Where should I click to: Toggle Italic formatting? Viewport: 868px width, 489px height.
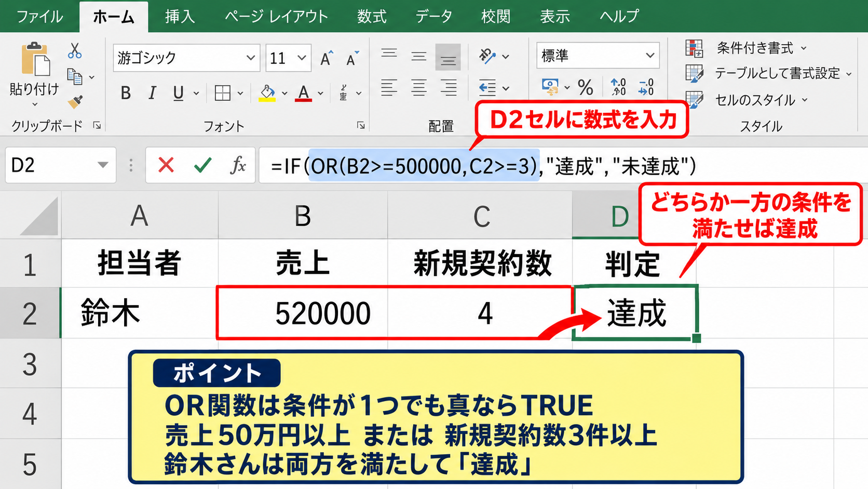pos(152,93)
